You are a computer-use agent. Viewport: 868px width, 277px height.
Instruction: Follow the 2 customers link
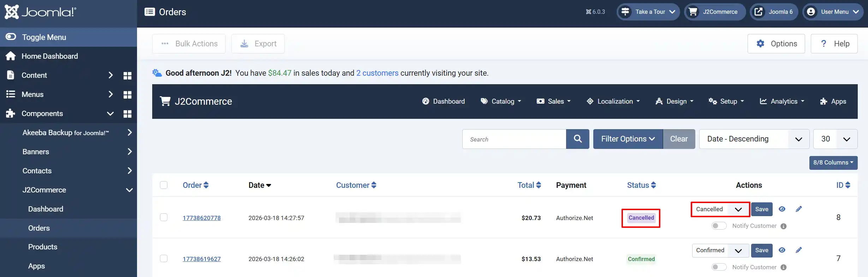click(377, 73)
